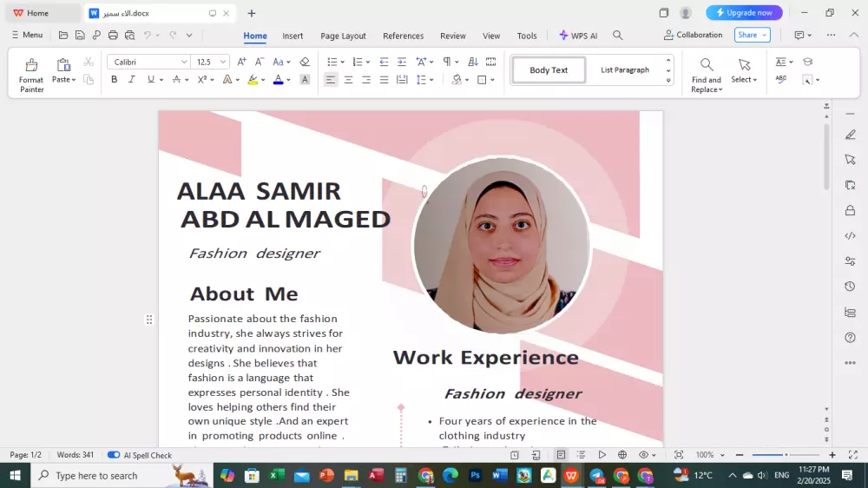Image resolution: width=868 pixels, height=488 pixels.
Task: Click the Print icon in quick toolbar
Action: tap(113, 35)
